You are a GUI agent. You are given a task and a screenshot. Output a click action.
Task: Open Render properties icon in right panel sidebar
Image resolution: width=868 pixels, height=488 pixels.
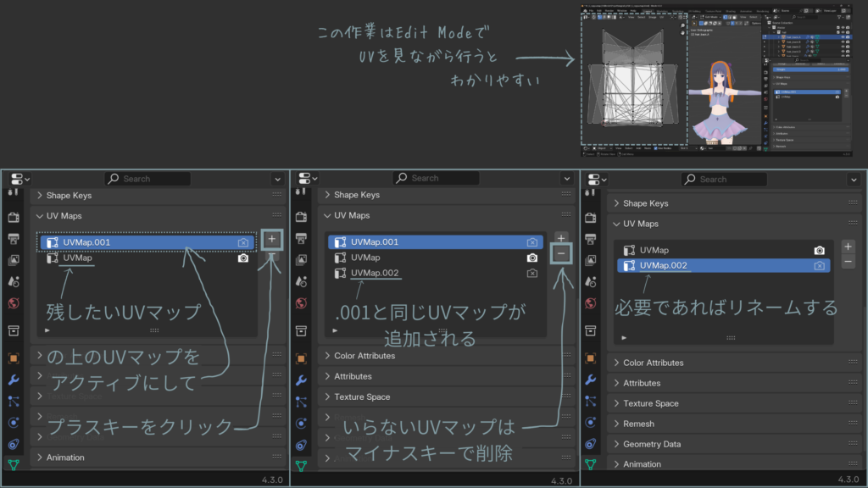pos(590,218)
